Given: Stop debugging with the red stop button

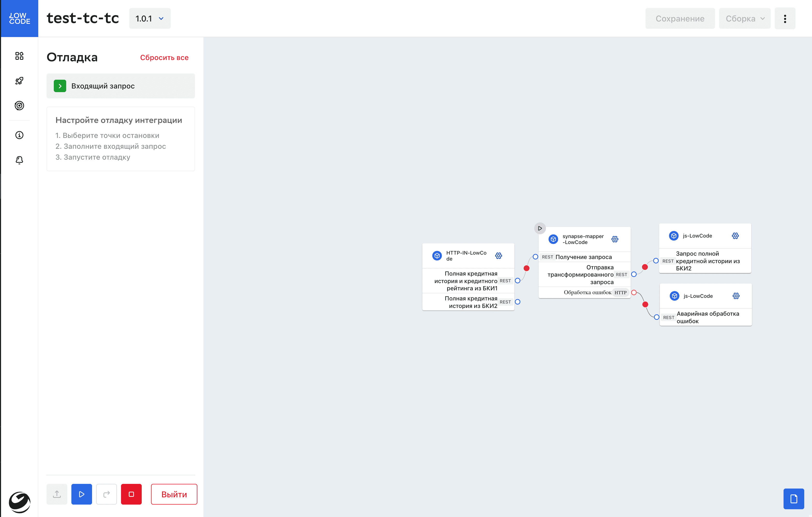Looking at the screenshot, I should [x=131, y=494].
